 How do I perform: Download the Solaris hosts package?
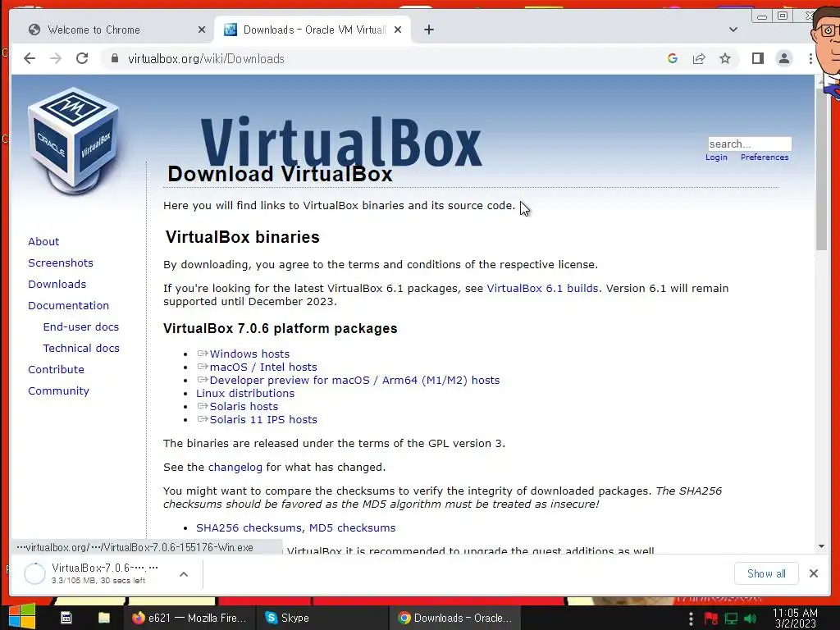[x=244, y=406]
